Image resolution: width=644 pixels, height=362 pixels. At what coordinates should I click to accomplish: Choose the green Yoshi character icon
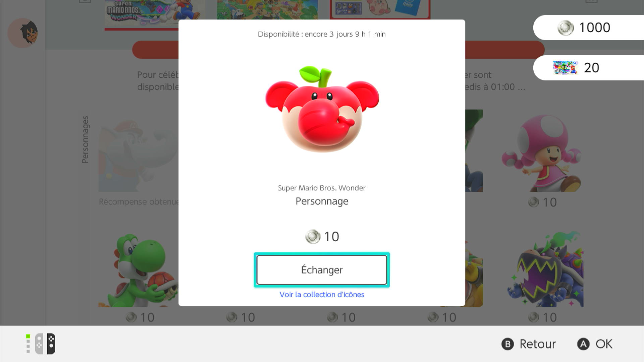point(138,269)
